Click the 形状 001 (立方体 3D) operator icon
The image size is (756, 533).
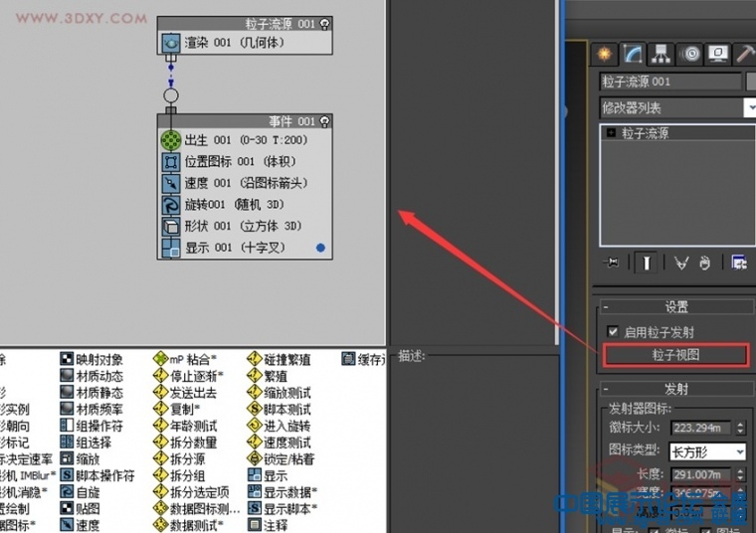(170, 226)
